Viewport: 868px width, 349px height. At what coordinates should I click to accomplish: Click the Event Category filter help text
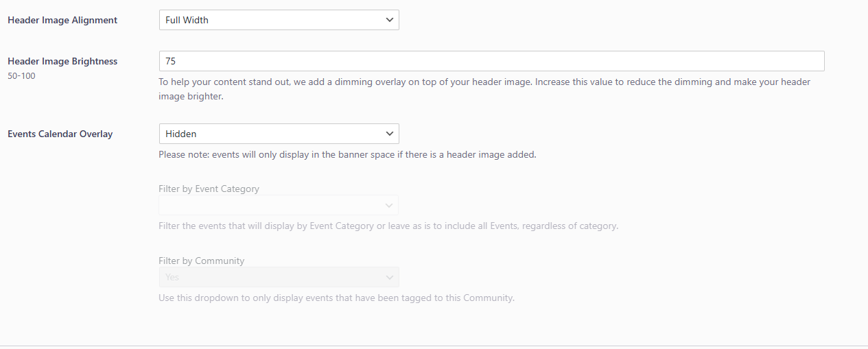388,226
